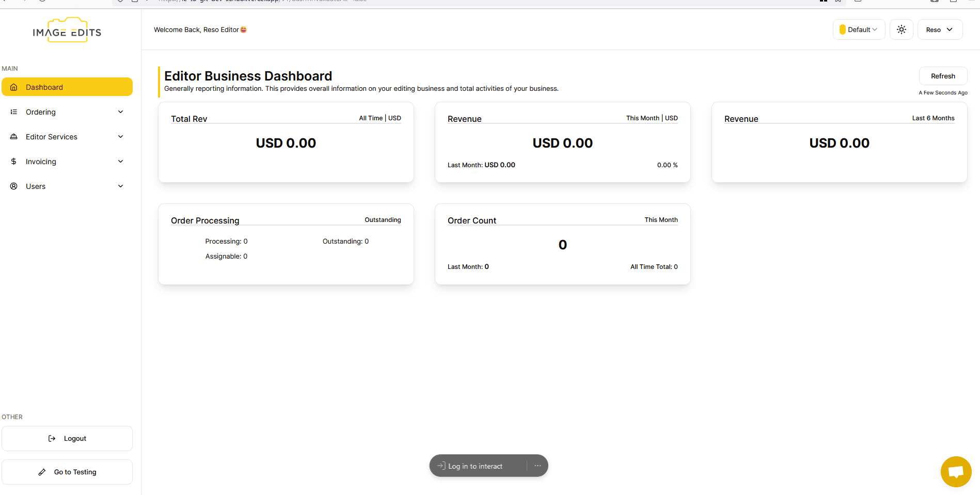Click the Invoicing dollar sign icon
Screen dimensions: 980x495
pos(14,162)
